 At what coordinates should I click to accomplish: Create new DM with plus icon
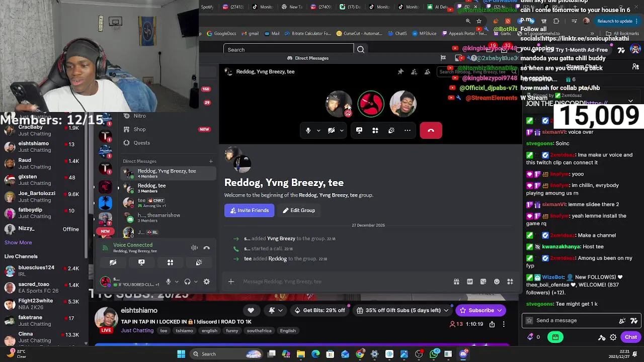[211, 161]
